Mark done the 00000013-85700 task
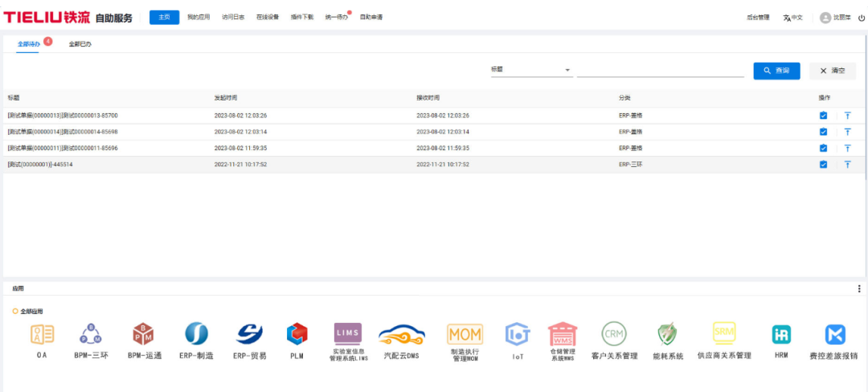 pos(823,116)
